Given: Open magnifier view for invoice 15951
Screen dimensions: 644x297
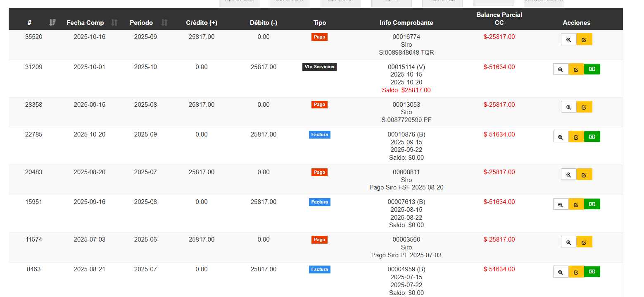Looking at the screenshot, I should coord(561,204).
